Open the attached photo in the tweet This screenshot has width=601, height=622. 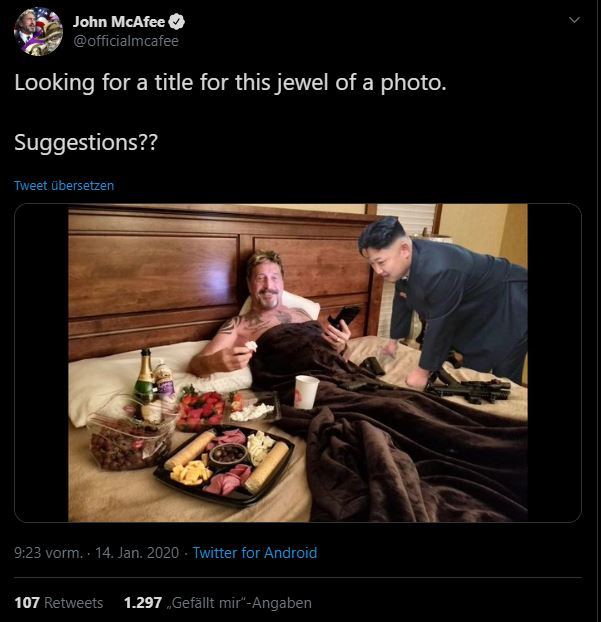[x=298, y=363]
